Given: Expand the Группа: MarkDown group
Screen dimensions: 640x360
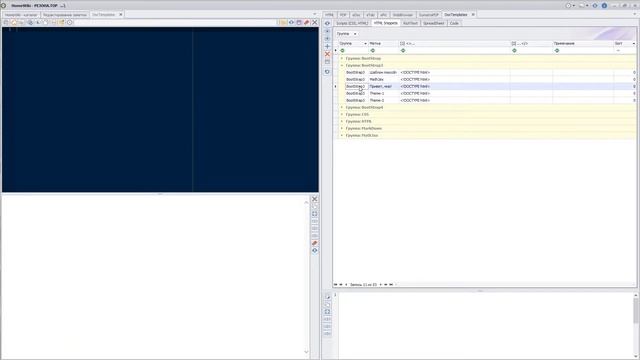Looking at the screenshot, I should pos(342,128).
